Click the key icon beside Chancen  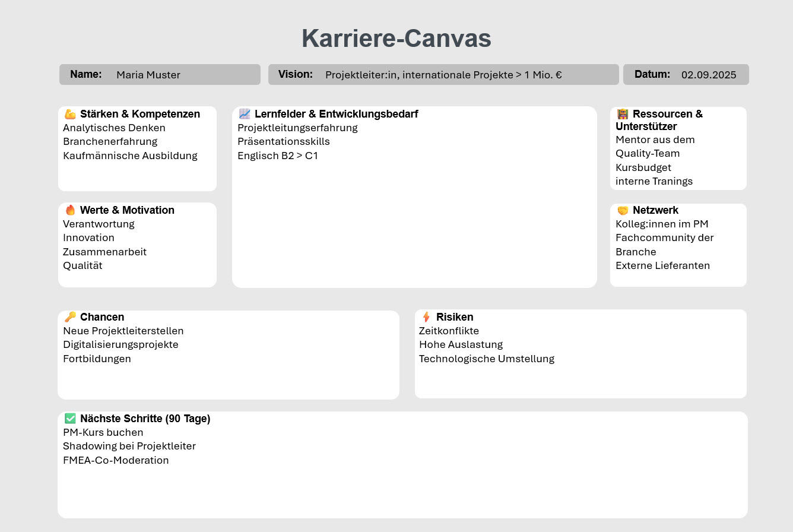(70, 317)
